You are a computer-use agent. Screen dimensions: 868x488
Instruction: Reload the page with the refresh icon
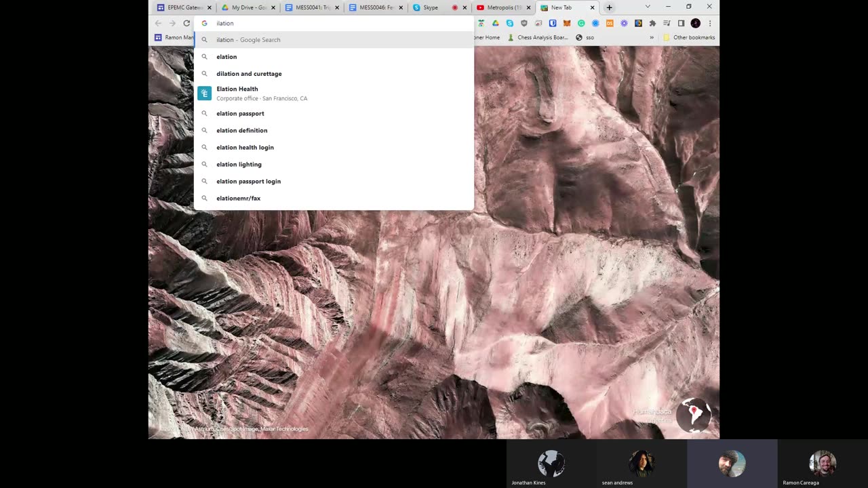tap(186, 23)
